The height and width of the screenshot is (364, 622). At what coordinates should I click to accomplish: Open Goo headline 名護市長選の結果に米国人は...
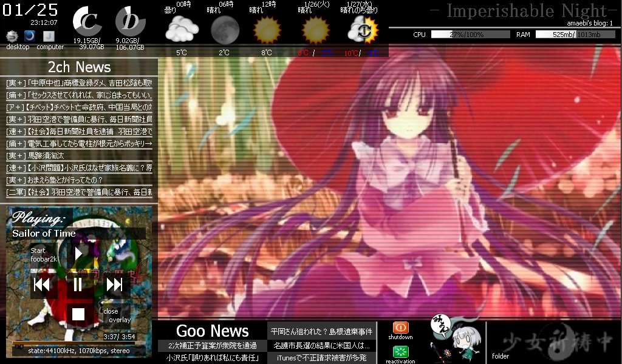321,345
